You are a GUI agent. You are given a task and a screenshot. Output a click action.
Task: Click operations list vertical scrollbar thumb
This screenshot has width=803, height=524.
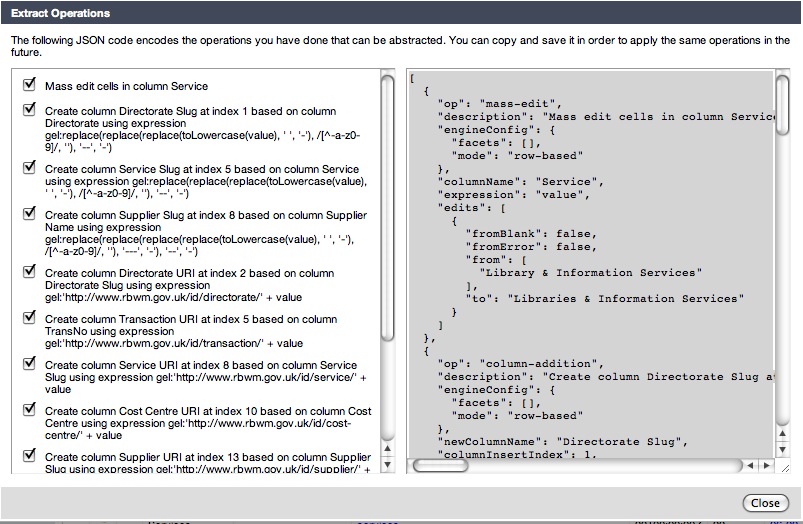point(388,208)
